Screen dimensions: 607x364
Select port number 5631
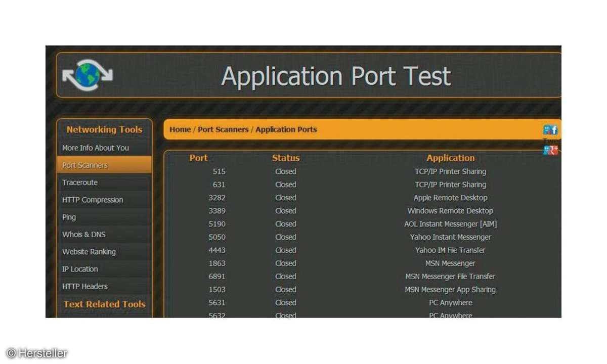point(217,303)
